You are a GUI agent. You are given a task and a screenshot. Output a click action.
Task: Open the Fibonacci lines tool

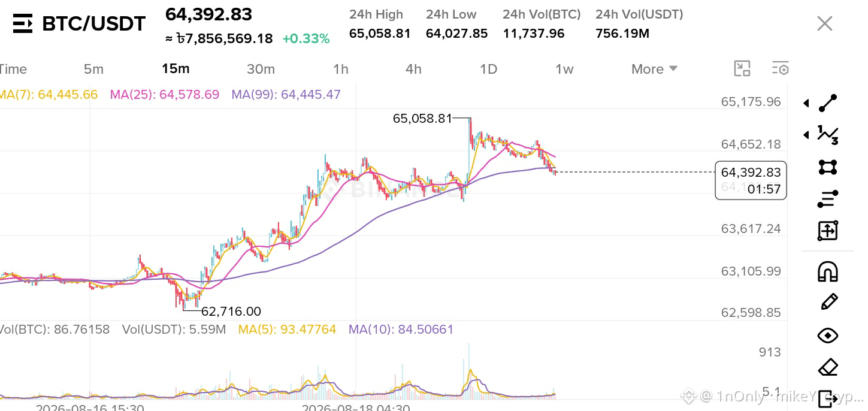pos(828,199)
